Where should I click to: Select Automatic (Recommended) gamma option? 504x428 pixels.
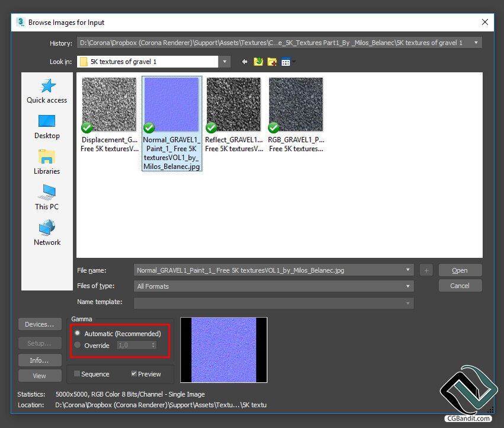tap(78, 333)
